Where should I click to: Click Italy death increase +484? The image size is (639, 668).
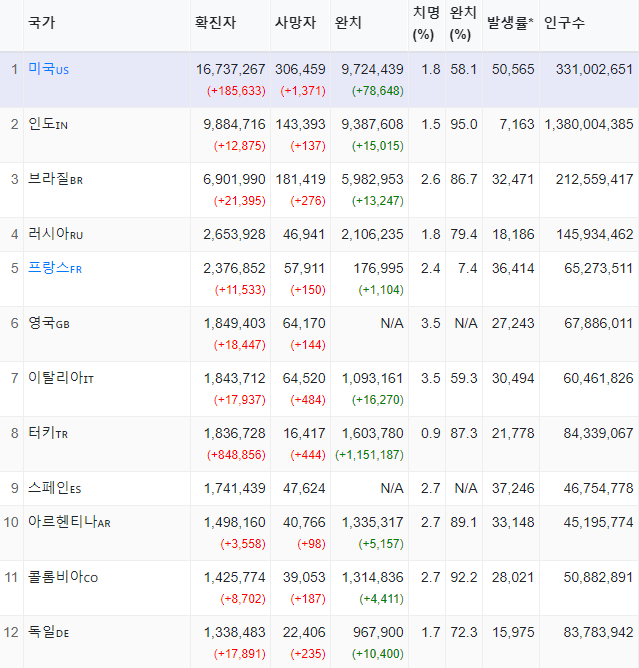[308, 400]
